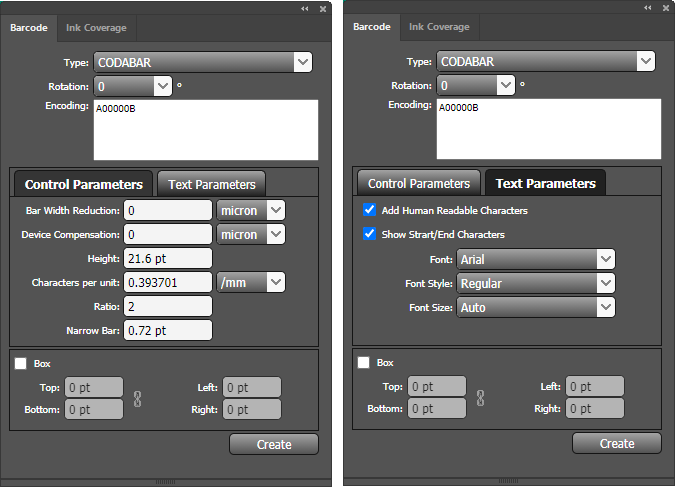The width and height of the screenshot is (675, 487).
Task: Open Bar Width Reduction micron unit dropdown
Action: click(251, 211)
